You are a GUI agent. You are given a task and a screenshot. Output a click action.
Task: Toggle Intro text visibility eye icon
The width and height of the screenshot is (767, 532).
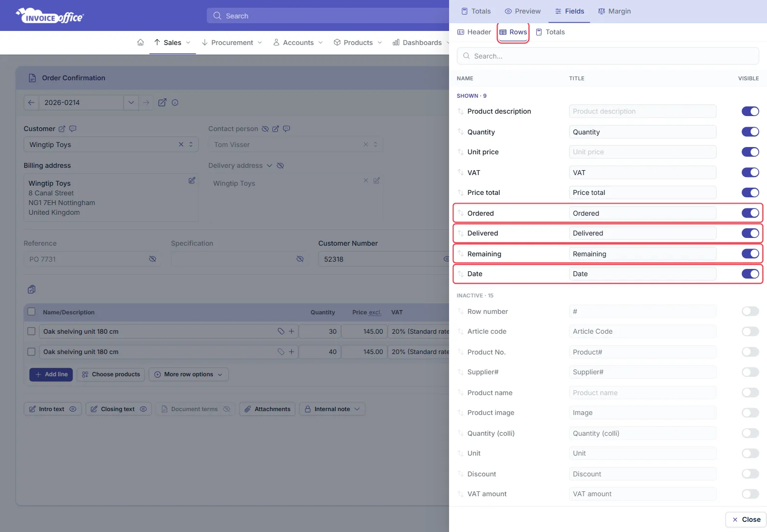[x=73, y=409]
